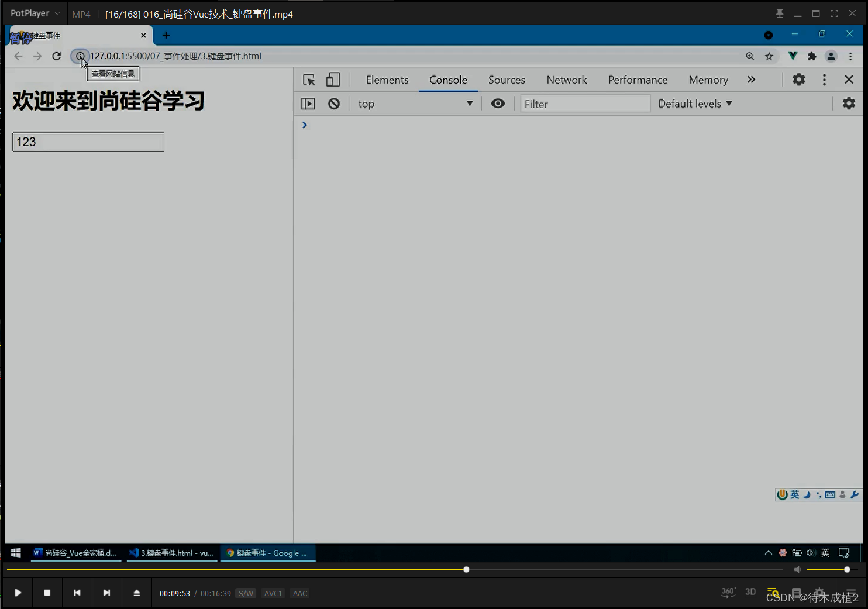The width and height of the screenshot is (868, 609).
Task: Open the Chrome extensions puzzle icon
Action: click(812, 56)
